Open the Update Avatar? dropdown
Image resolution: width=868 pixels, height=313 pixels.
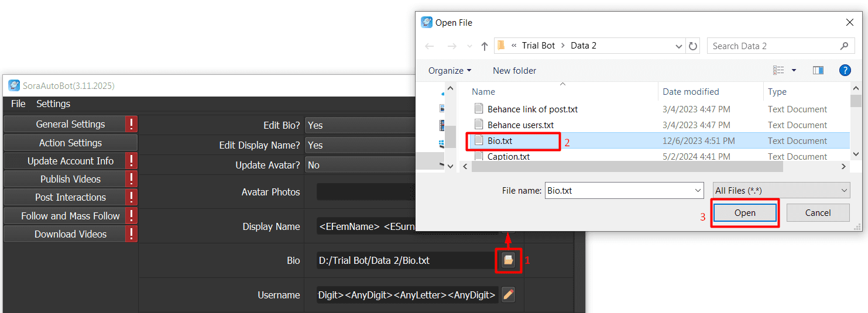pos(360,165)
